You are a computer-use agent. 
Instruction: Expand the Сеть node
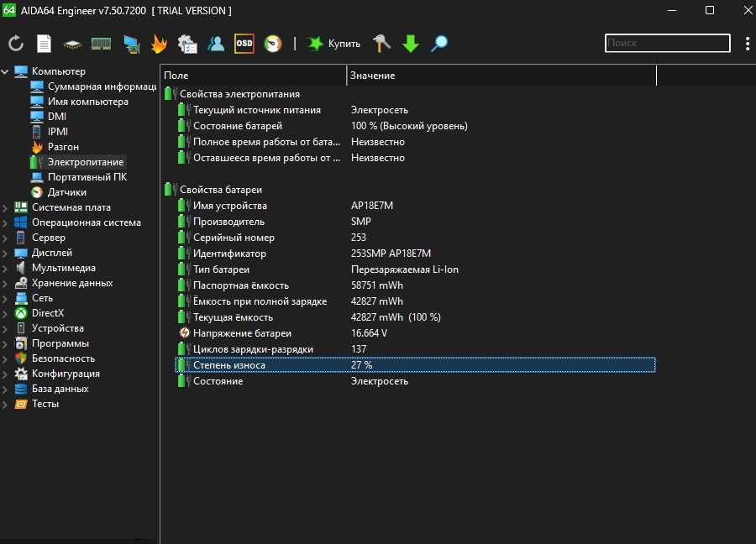(5, 298)
